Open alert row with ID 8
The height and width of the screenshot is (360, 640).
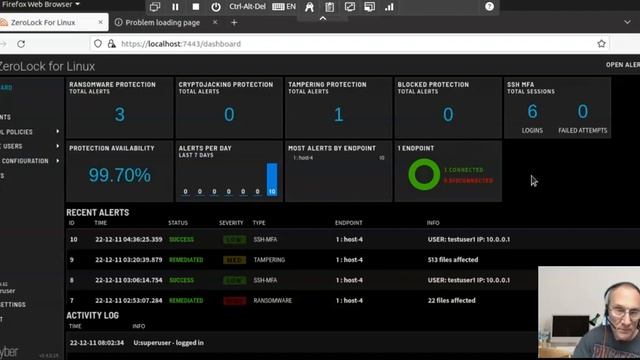coord(302,280)
